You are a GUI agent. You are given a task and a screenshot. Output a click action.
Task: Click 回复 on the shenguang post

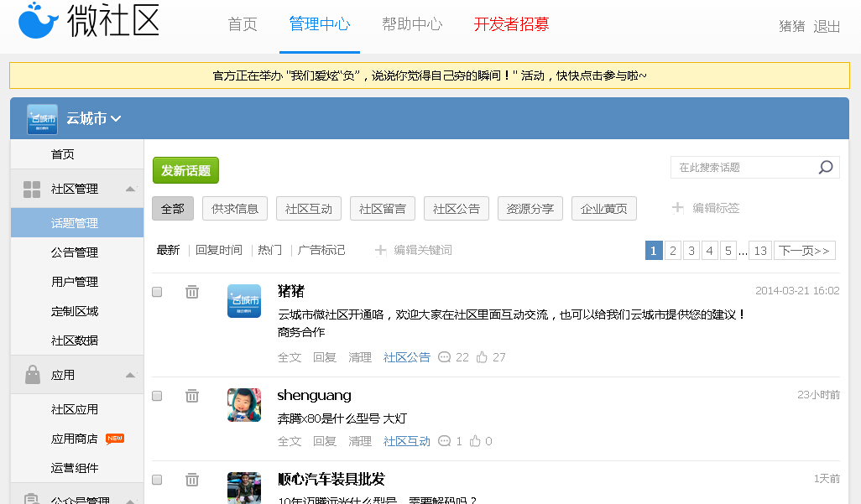[x=325, y=441]
